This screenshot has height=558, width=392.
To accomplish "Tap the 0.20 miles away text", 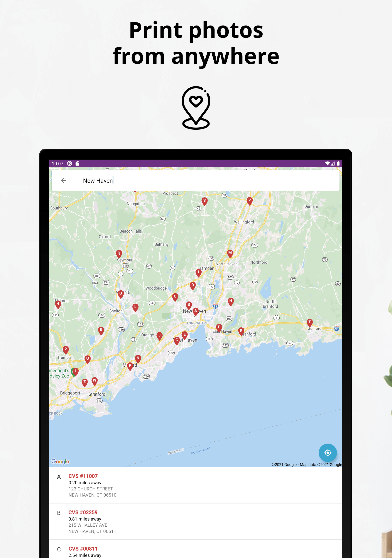I will (x=85, y=482).
